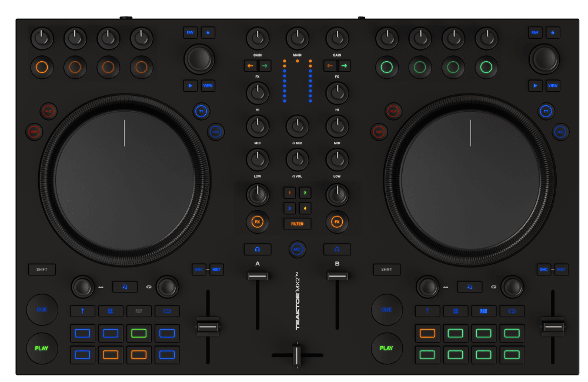Toggle JOG mode on deck B

560,132
